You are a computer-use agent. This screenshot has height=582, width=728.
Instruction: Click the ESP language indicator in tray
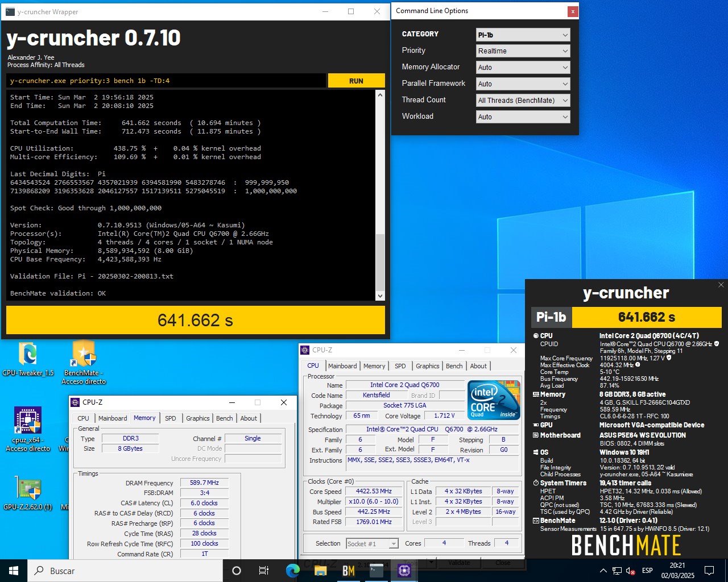pos(647,571)
